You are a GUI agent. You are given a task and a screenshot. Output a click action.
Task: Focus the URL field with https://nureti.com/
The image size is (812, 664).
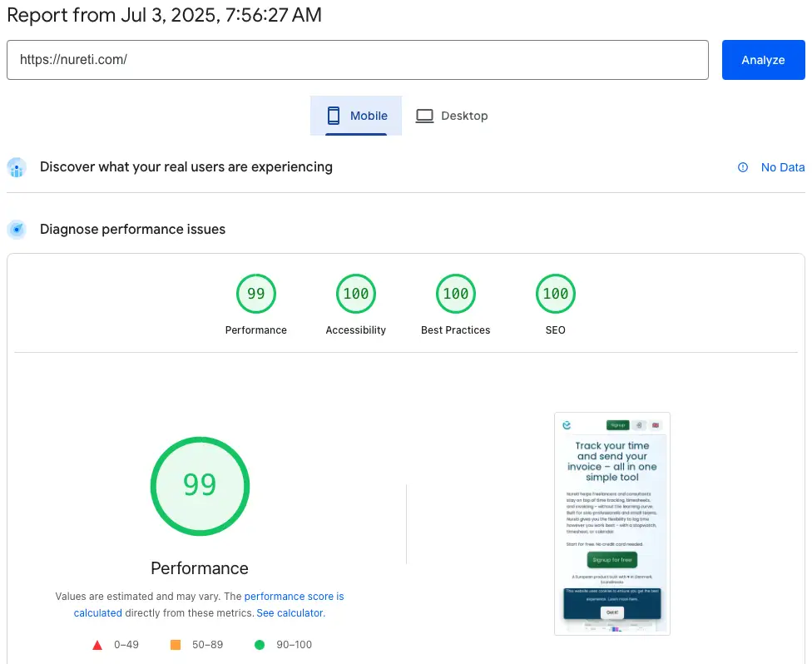click(357, 60)
